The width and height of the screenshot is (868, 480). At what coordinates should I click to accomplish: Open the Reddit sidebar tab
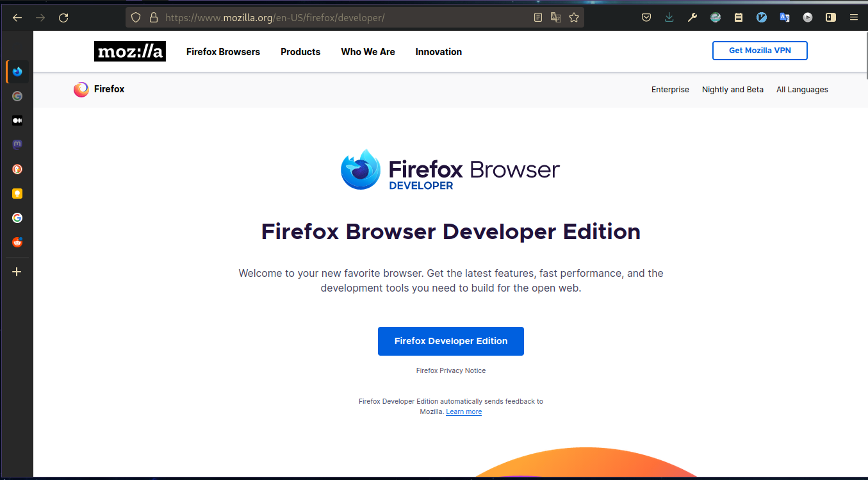17,242
